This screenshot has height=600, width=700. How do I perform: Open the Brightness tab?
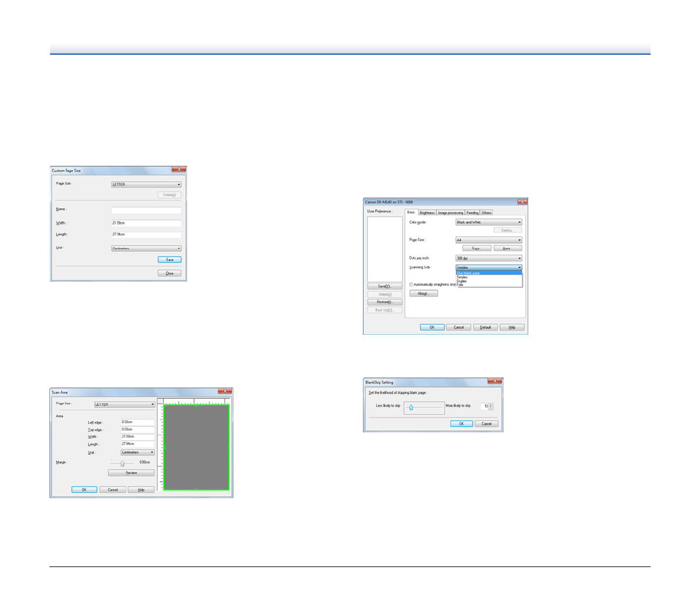[427, 212]
